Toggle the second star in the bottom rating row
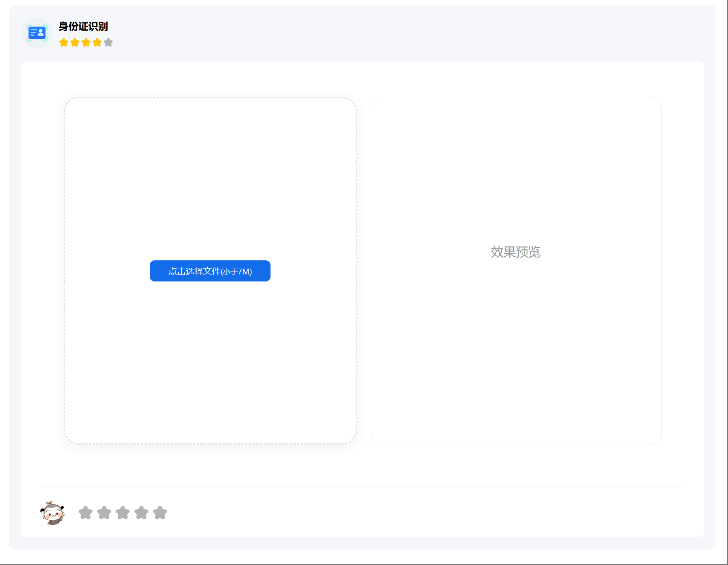Image resolution: width=728 pixels, height=565 pixels. (104, 512)
